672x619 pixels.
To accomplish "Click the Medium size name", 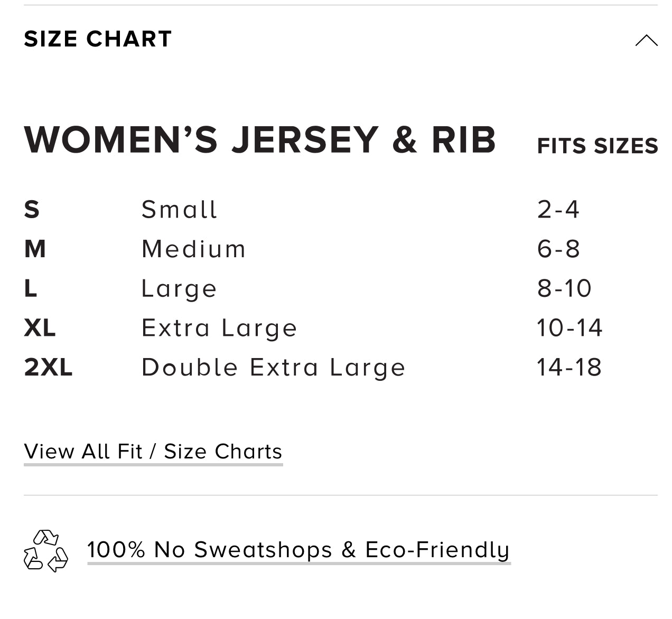I will pyautogui.click(x=193, y=249).
